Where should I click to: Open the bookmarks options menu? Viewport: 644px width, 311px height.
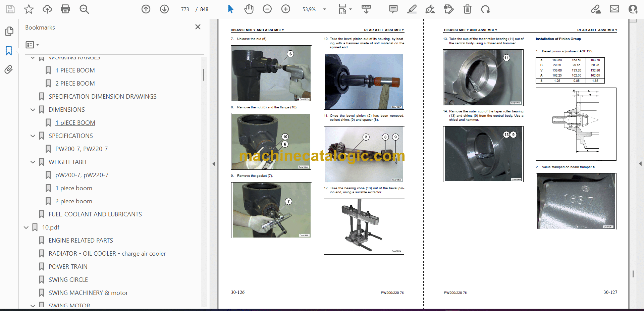point(32,45)
